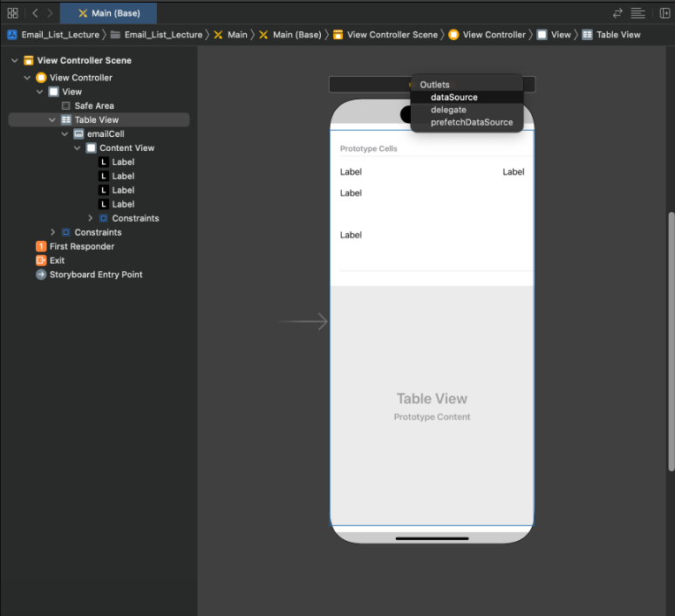675x616 pixels.
Task: Select emailCell in the outline
Action: (x=106, y=134)
